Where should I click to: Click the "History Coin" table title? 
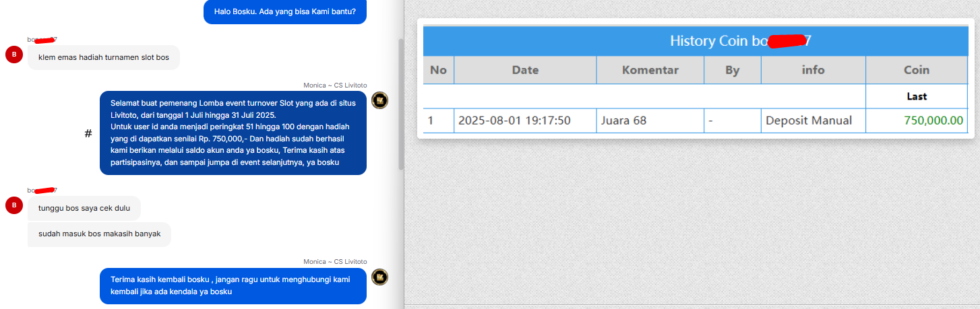pos(740,41)
